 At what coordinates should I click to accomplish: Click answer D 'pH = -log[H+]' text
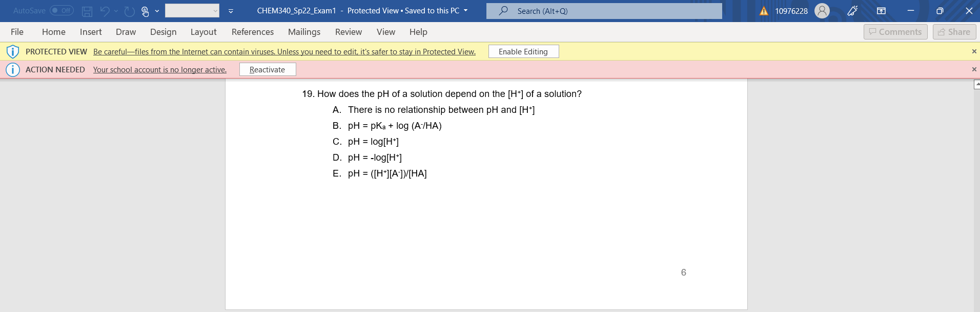(x=375, y=158)
